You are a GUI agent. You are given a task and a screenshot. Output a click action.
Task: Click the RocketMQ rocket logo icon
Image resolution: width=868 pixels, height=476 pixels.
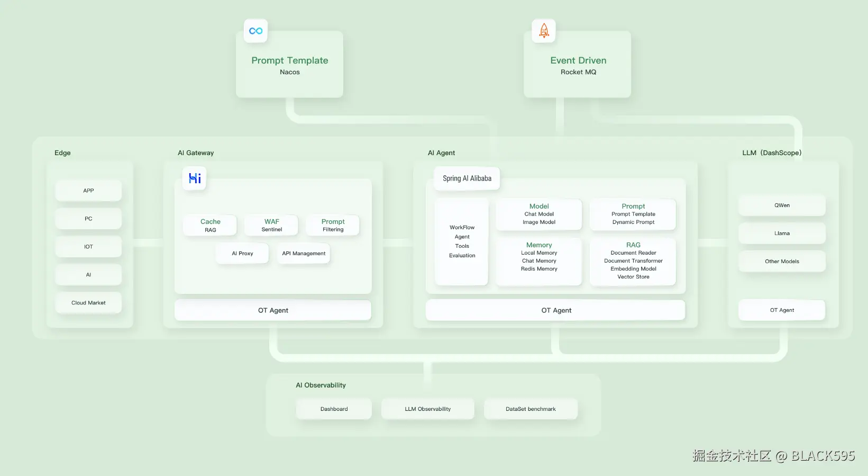tap(544, 31)
